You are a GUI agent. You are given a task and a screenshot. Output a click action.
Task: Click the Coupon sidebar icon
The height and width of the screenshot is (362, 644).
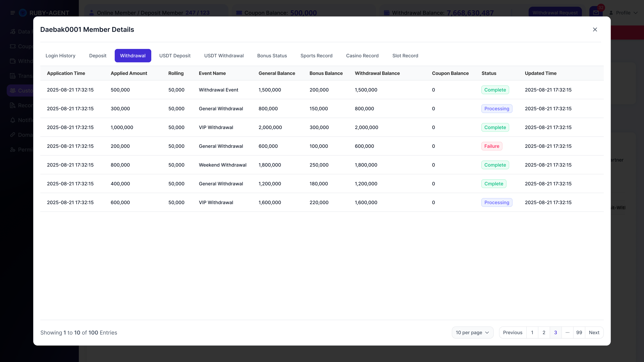[13, 46]
